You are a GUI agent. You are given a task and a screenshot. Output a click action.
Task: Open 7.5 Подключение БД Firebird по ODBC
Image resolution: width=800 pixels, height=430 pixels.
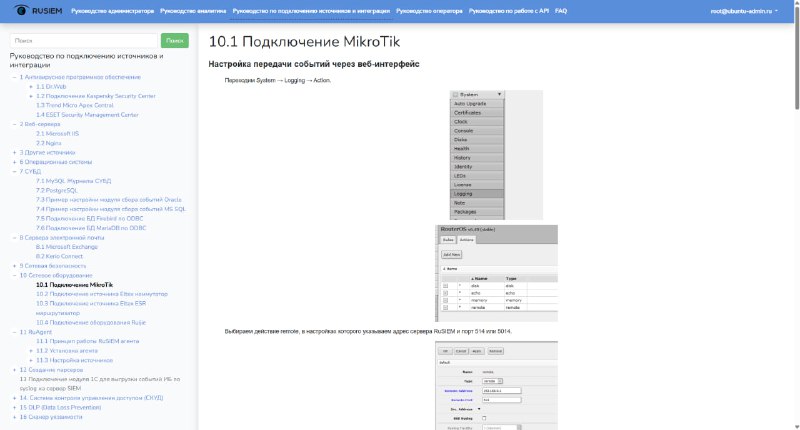point(90,218)
